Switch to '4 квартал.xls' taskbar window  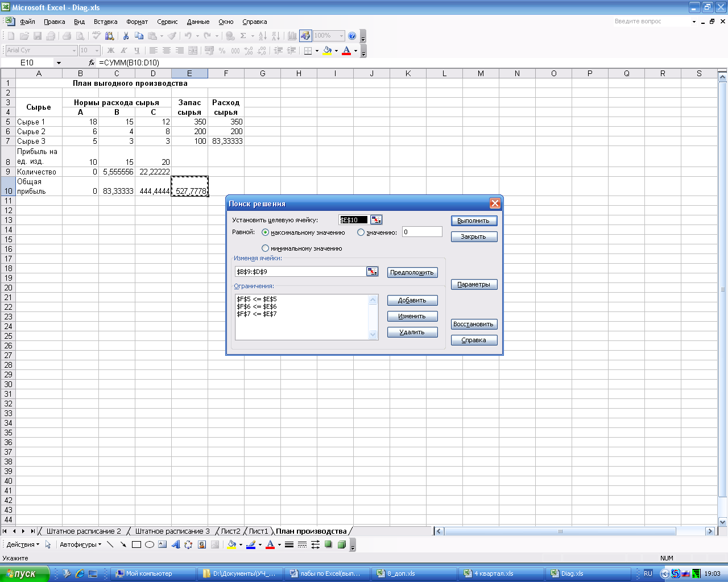click(501, 573)
